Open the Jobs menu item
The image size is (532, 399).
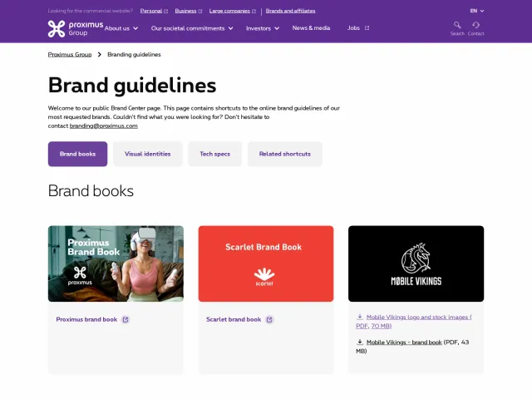coord(353,28)
